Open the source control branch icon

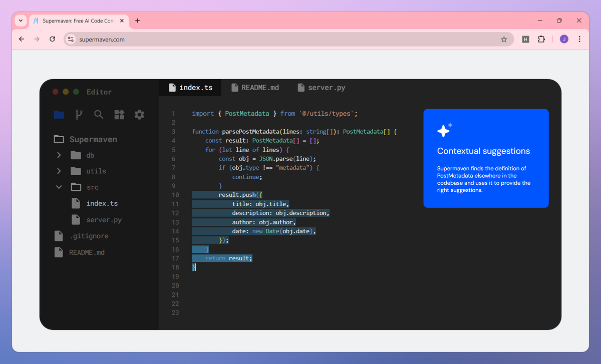pyautogui.click(x=79, y=115)
